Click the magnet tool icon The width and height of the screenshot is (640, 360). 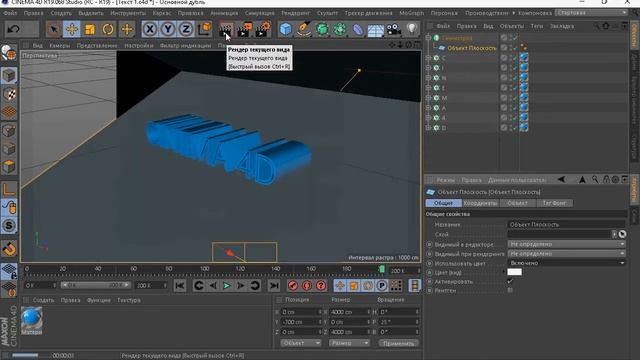(x=9, y=249)
